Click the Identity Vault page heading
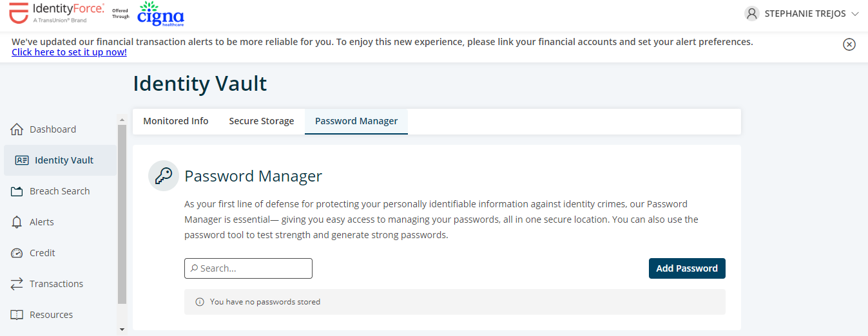 click(200, 84)
